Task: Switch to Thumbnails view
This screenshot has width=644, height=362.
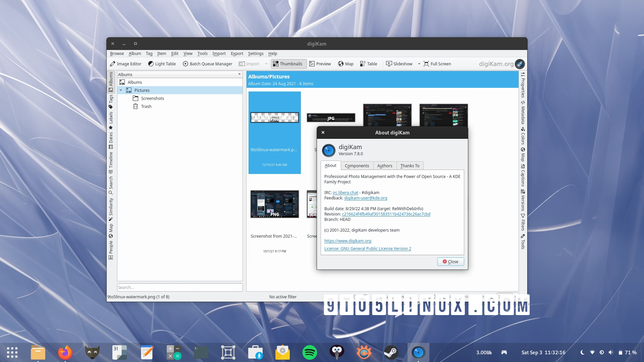Action: point(288,64)
